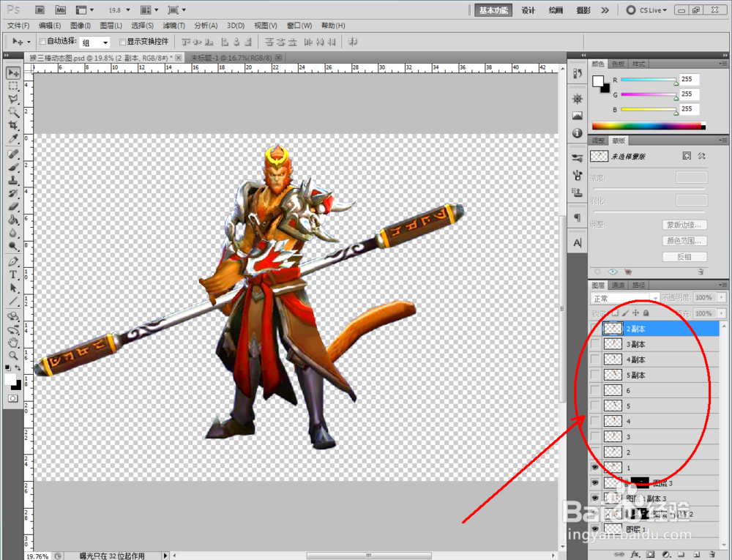
Task: Select the Polygonal Lasso tool
Action: click(13, 99)
